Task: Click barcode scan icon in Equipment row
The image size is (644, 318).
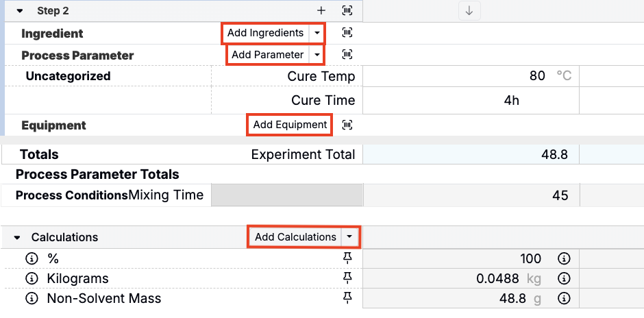Action: click(347, 125)
